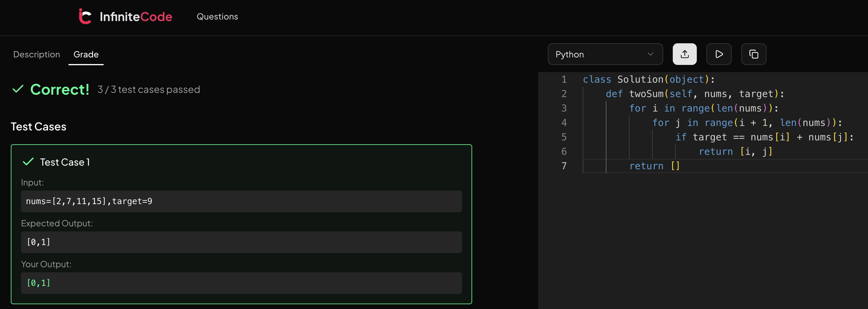This screenshot has width=868, height=309.
Task: Run the code with the play icon
Action: pos(718,54)
